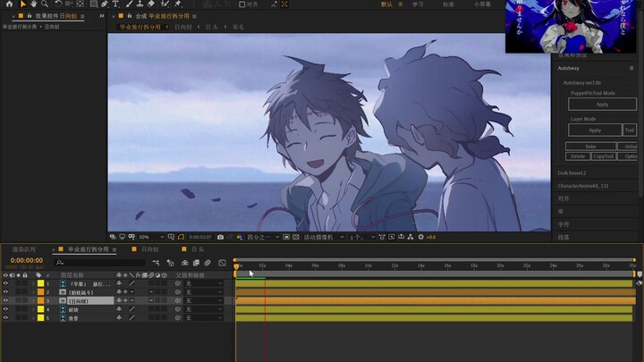Open the 日头 timeline tab
The height and width of the screenshot is (362, 644).
pos(198,249)
